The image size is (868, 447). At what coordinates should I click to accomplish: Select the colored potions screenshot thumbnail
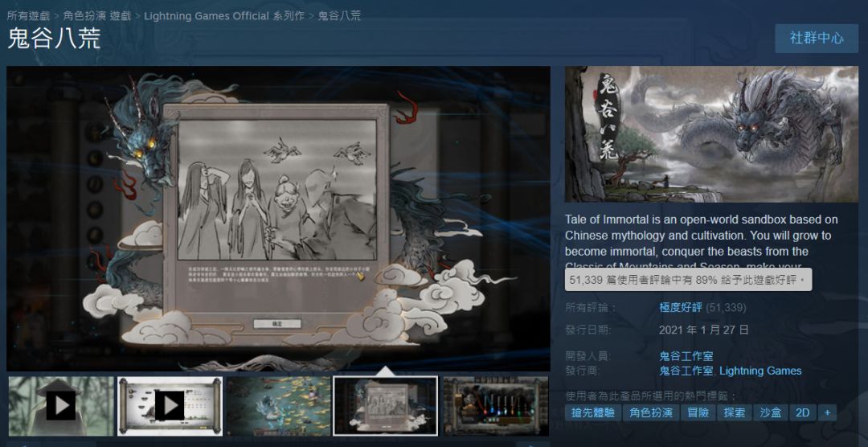click(496, 406)
